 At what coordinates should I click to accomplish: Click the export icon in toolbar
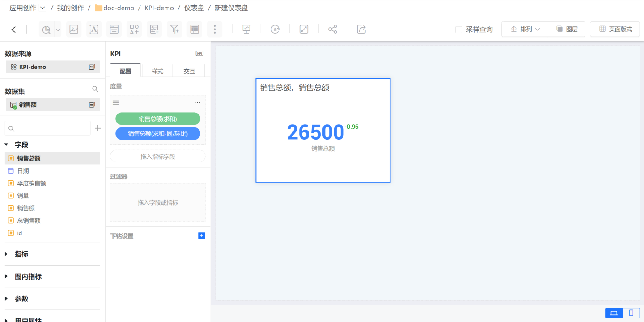coord(361,30)
